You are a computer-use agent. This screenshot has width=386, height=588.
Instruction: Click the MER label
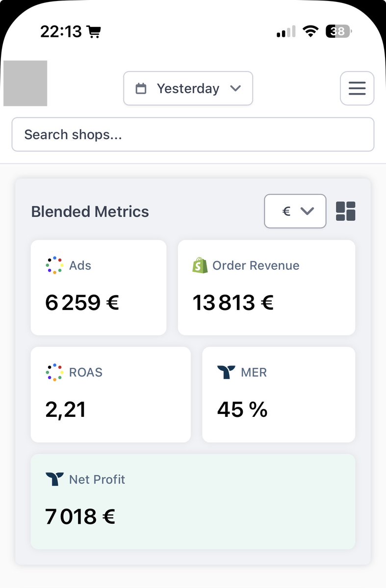[254, 372]
